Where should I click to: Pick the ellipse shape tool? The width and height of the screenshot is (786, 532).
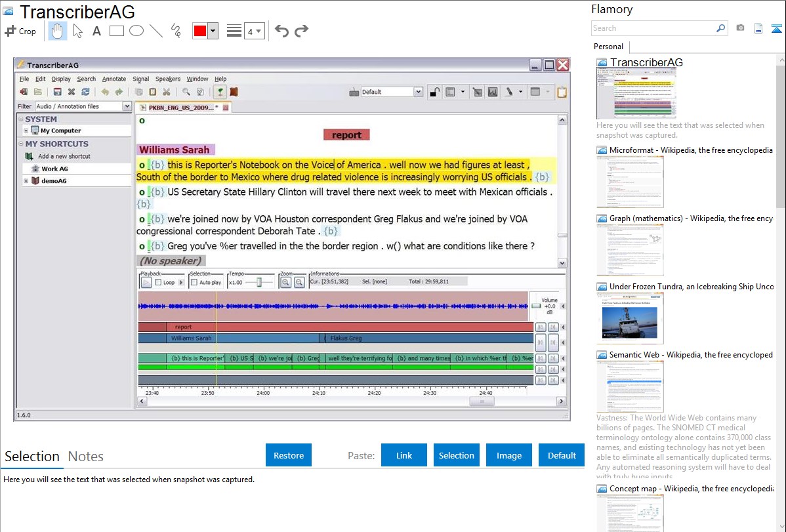[136, 31]
